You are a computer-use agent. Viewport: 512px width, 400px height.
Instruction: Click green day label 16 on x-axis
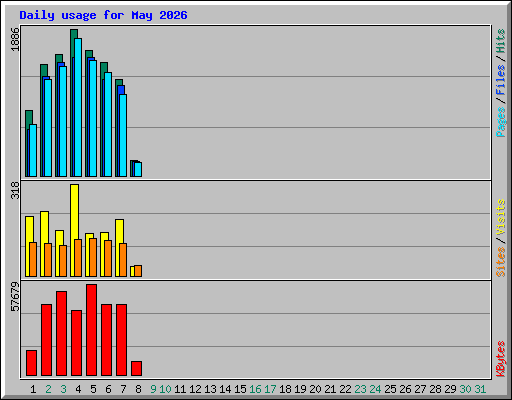(255, 389)
